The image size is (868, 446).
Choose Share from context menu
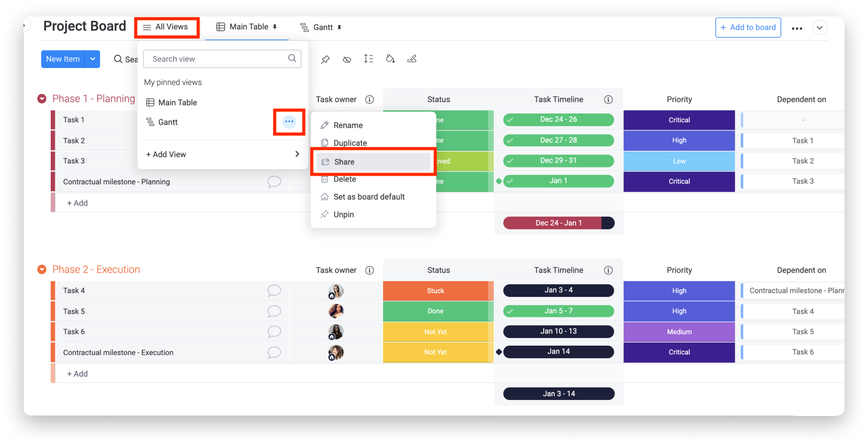(374, 162)
